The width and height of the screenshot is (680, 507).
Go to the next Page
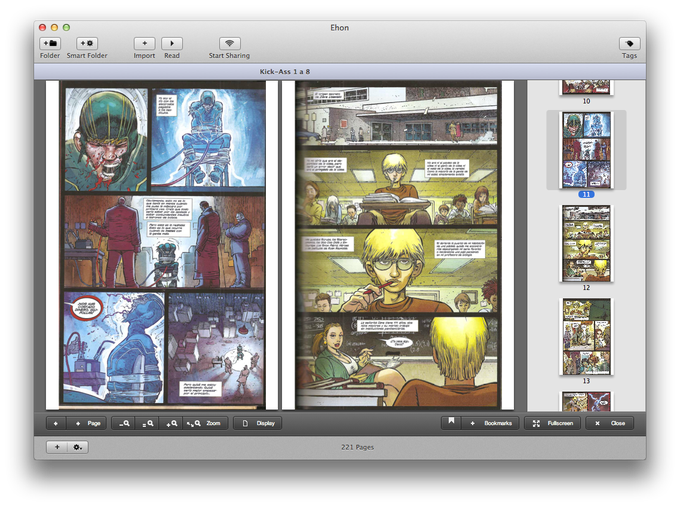click(x=86, y=423)
